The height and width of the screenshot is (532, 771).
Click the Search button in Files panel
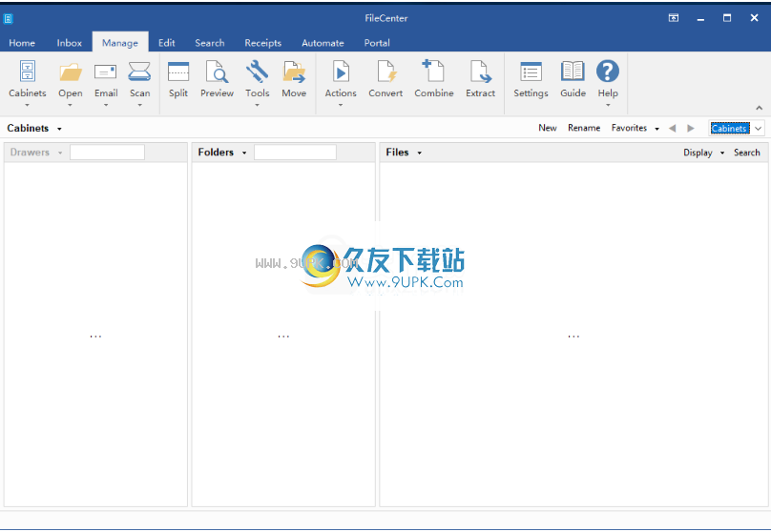click(x=747, y=153)
